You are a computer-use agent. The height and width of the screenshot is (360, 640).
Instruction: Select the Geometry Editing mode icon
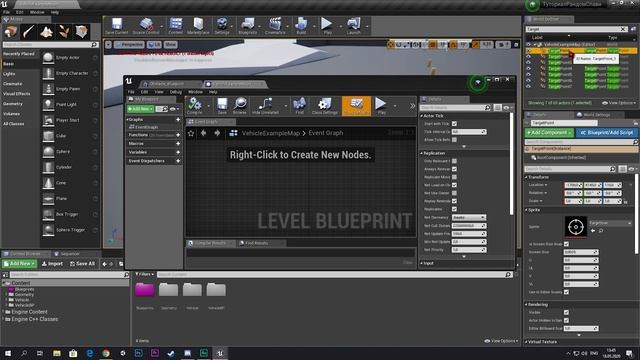(x=81, y=31)
